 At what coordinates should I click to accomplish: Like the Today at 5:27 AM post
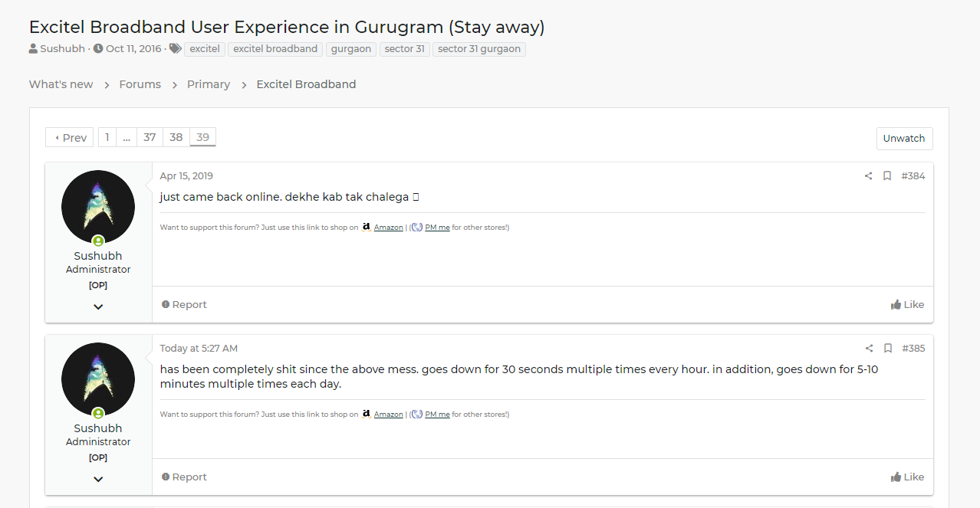click(x=907, y=477)
